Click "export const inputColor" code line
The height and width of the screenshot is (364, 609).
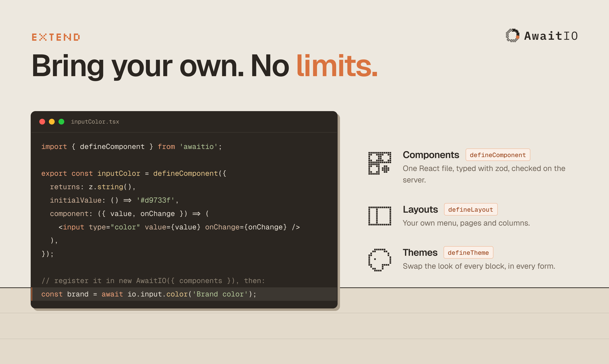134,173
